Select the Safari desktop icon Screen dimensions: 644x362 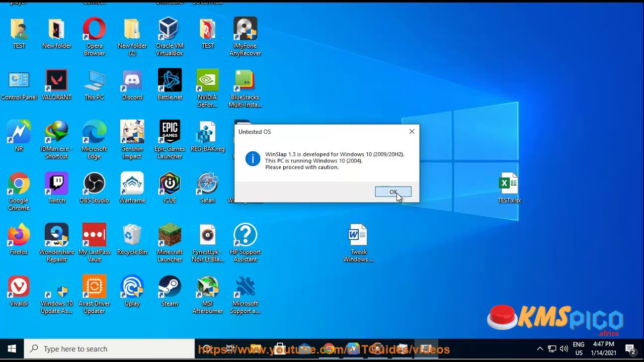click(x=207, y=189)
